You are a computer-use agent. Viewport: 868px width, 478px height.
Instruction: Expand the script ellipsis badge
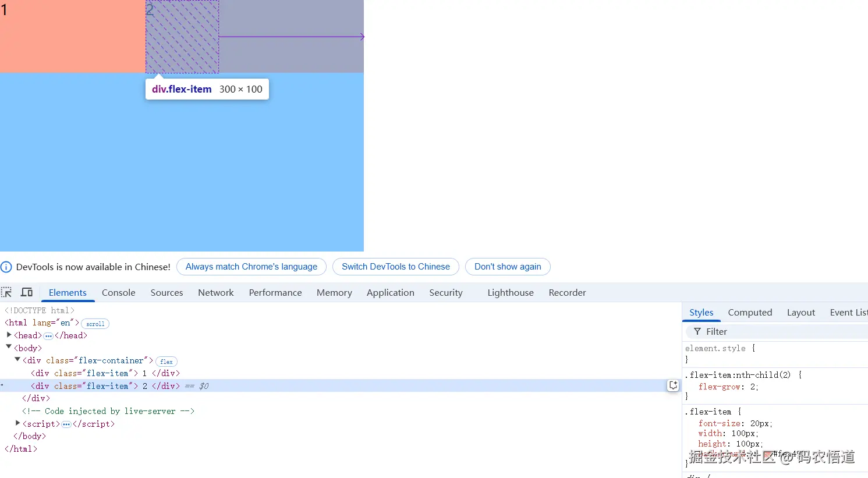click(x=66, y=424)
